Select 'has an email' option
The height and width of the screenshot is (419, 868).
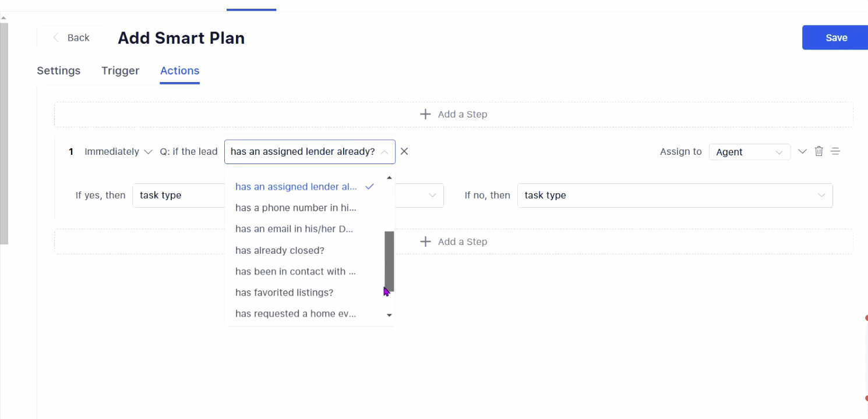304,229
